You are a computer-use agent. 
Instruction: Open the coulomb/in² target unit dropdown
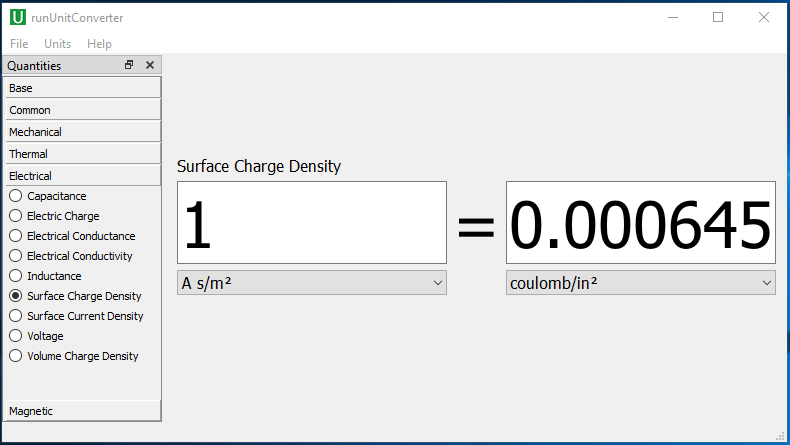tap(640, 283)
